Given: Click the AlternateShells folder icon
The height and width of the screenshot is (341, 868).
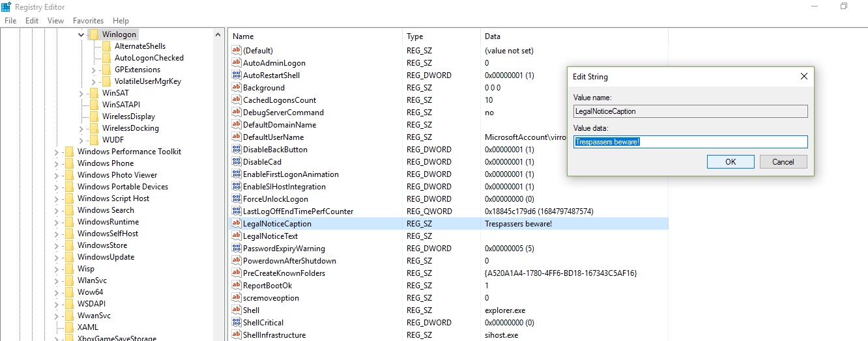Looking at the screenshot, I should [x=106, y=46].
